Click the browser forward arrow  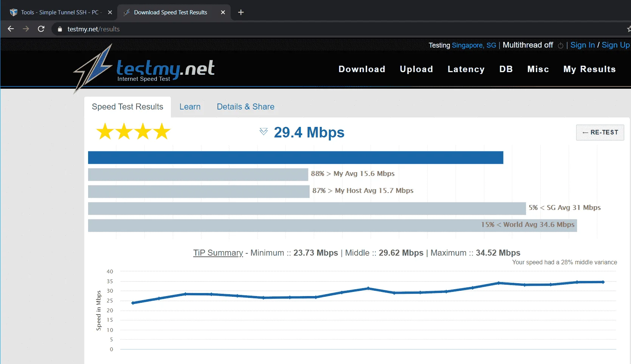(x=26, y=29)
